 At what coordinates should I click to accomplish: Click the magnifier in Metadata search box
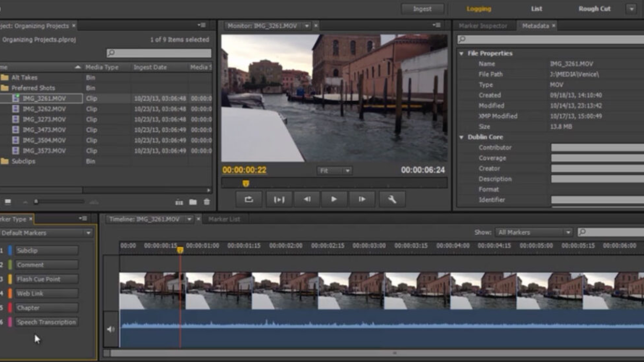pos(462,39)
